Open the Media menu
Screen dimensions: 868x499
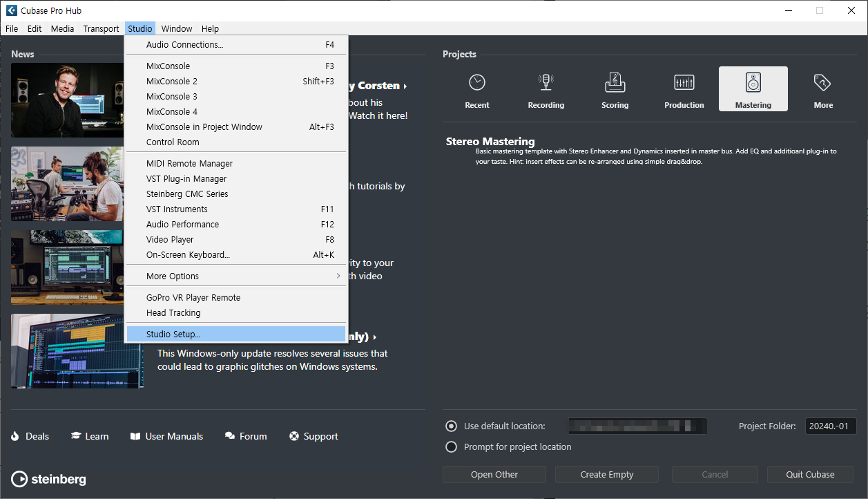[x=62, y=28]
